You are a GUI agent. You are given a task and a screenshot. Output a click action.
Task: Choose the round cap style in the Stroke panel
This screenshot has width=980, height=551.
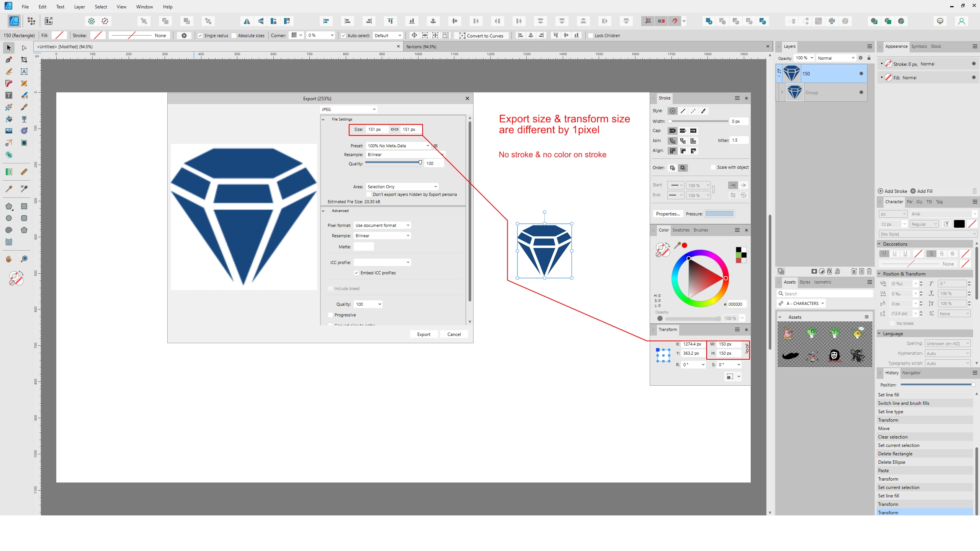tap(672, 131)
